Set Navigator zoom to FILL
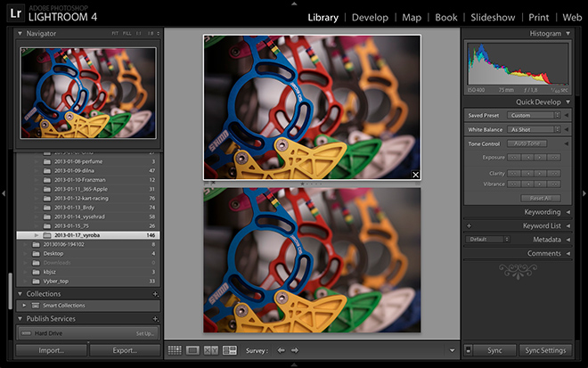Viewport: 588px width, 368px height. (127, 34)
